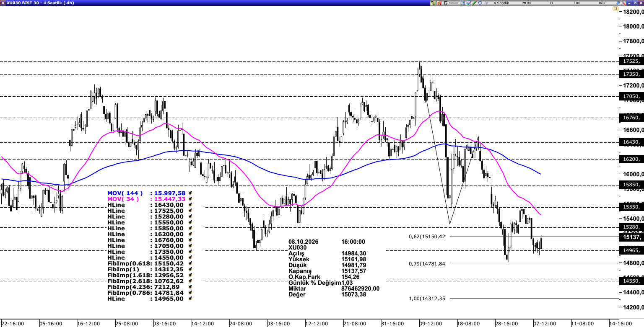Click the small yellow bracket button above the price axis
The width and height of the screenshot is (644, 327).
[x=615, y=8]
